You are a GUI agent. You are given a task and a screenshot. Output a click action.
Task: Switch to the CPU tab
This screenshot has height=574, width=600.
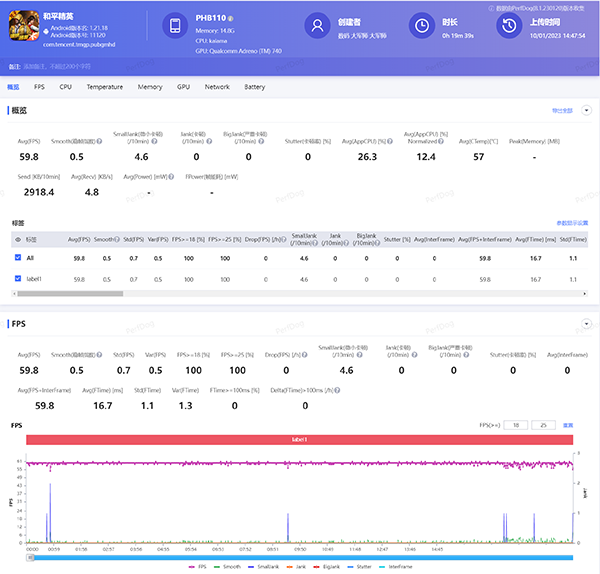[x=65, y=87]
